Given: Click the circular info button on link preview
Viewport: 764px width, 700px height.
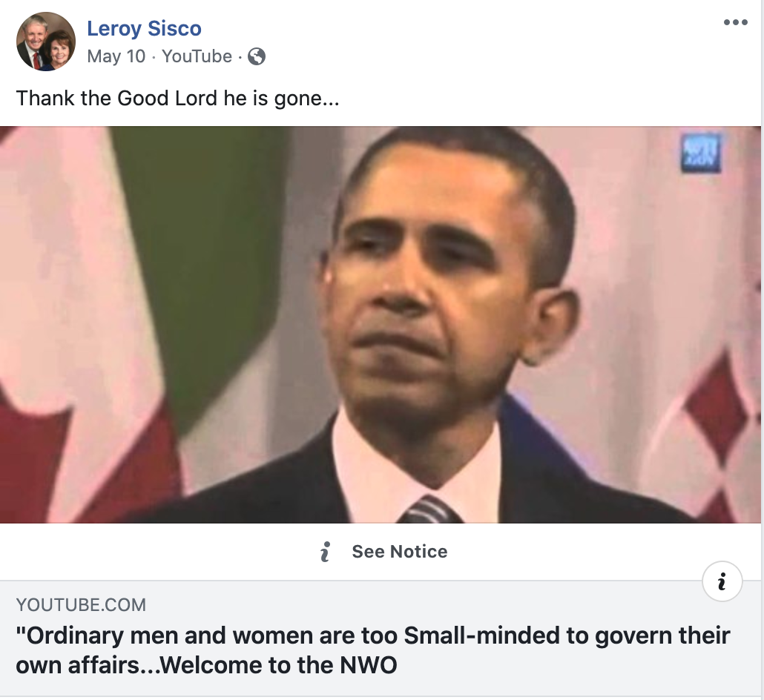Looking at the screenshot, I should [722, 582].
